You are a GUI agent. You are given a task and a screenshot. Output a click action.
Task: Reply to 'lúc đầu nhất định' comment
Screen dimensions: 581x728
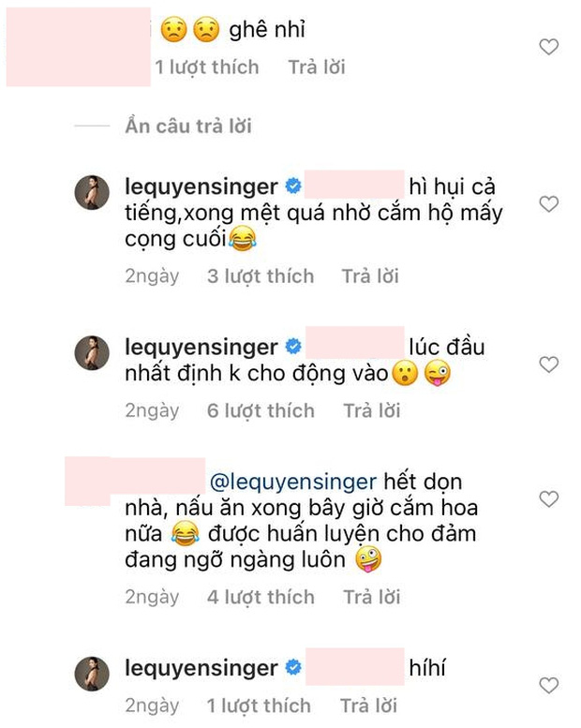coord(370,410)
